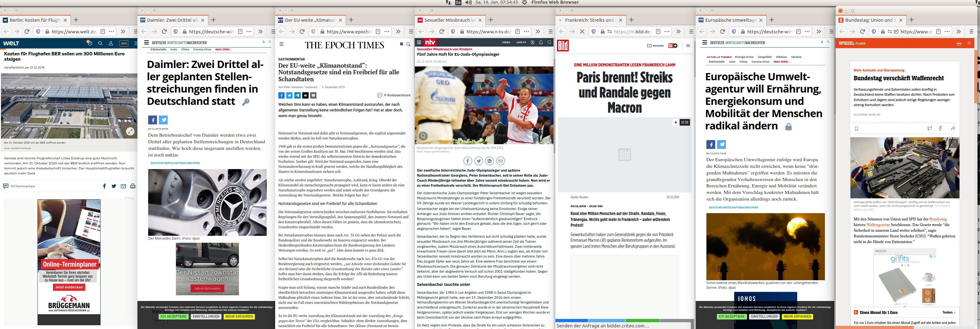Open Corona-Virus menu in Daimler window
The height and width of the screenshot is (329, 980).
point(202,49)
